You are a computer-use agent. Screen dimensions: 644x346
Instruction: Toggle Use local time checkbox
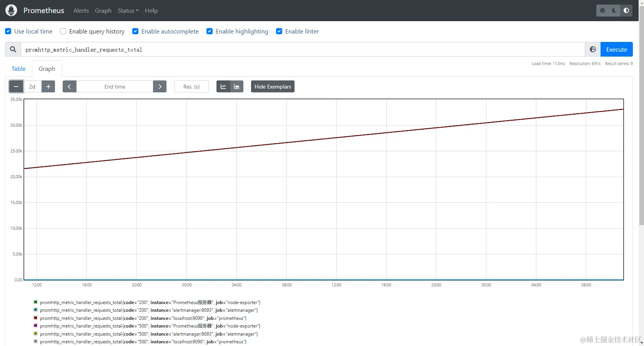tap(8, 31)
